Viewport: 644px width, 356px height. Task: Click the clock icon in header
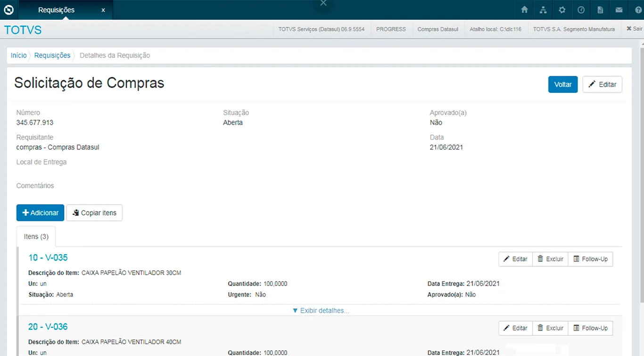(581, 10)
